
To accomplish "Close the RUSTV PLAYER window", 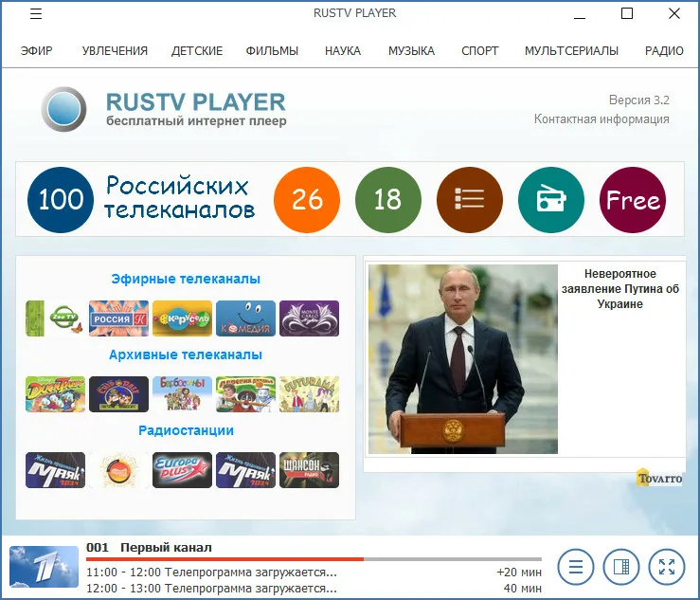I will pyautogui.click(x=674, y=14).
